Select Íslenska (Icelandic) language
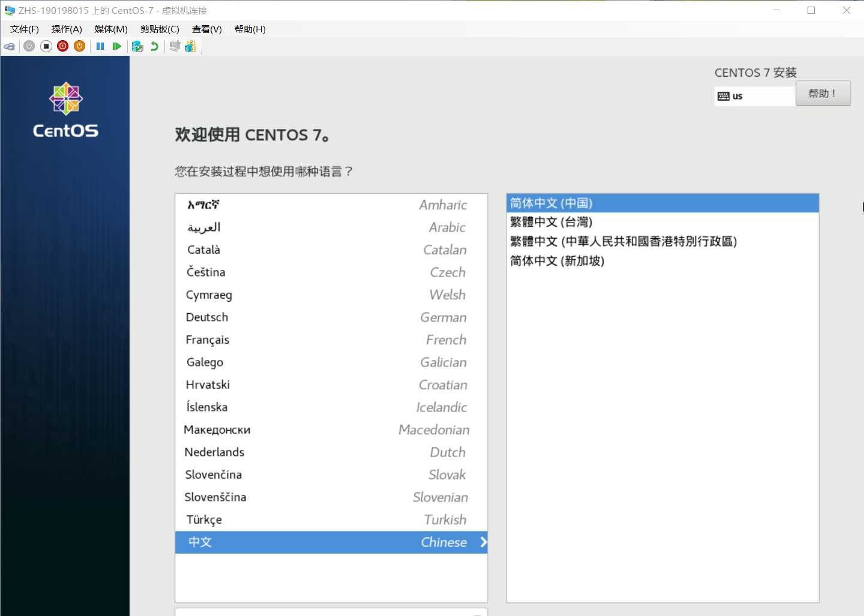Image resolution: width=864 pixels, height=616 pixels. 331,407
